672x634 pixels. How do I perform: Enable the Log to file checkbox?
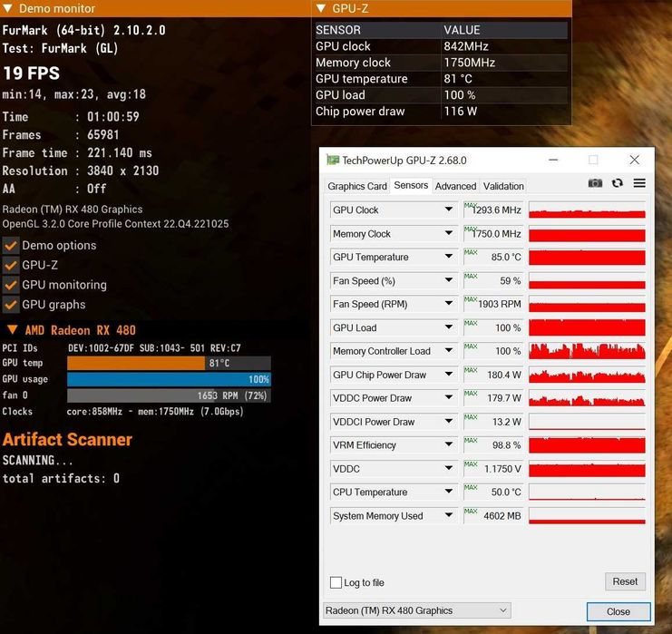pos(336,582)
